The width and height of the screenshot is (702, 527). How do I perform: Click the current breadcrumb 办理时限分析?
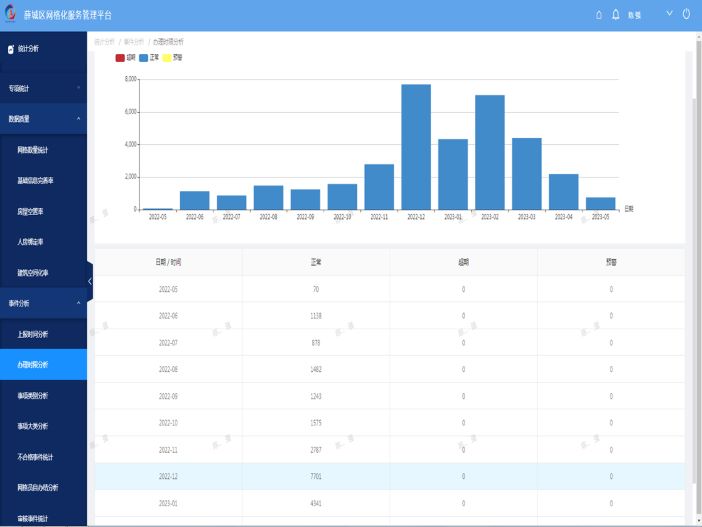click(168, 42)
